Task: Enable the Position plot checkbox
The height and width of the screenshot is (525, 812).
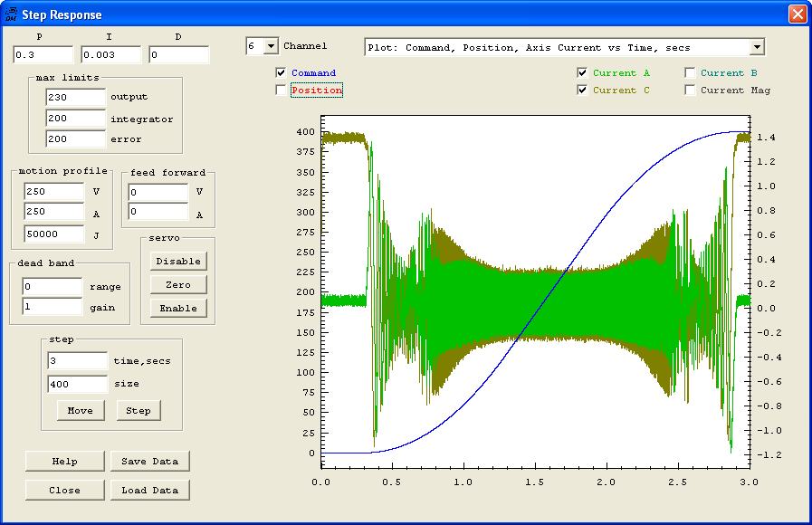Action: coord(281,91)
